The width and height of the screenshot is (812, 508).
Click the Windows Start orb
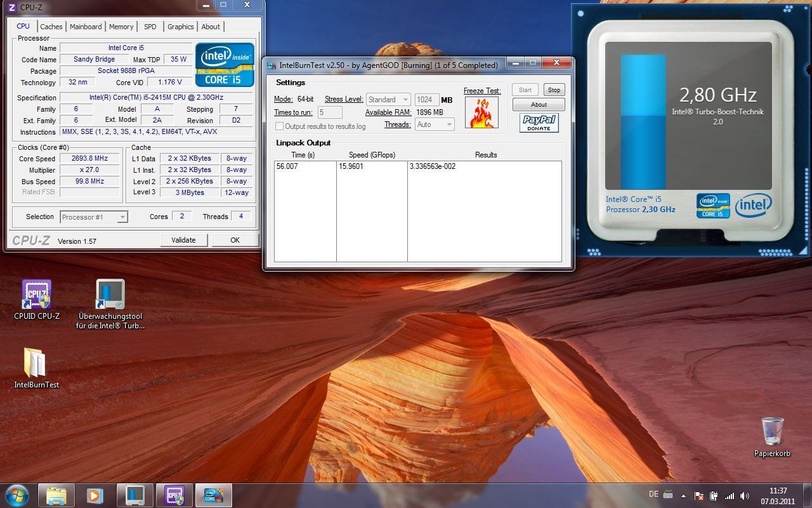coord(17,495)
